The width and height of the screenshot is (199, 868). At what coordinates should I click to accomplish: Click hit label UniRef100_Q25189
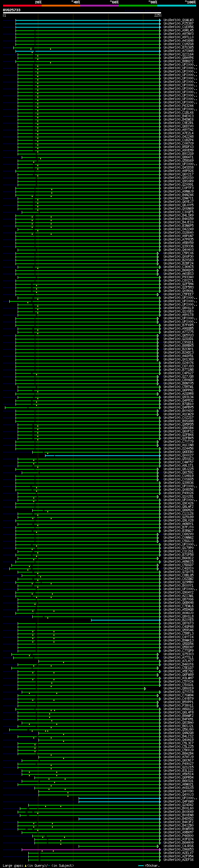tap(178, 517)
